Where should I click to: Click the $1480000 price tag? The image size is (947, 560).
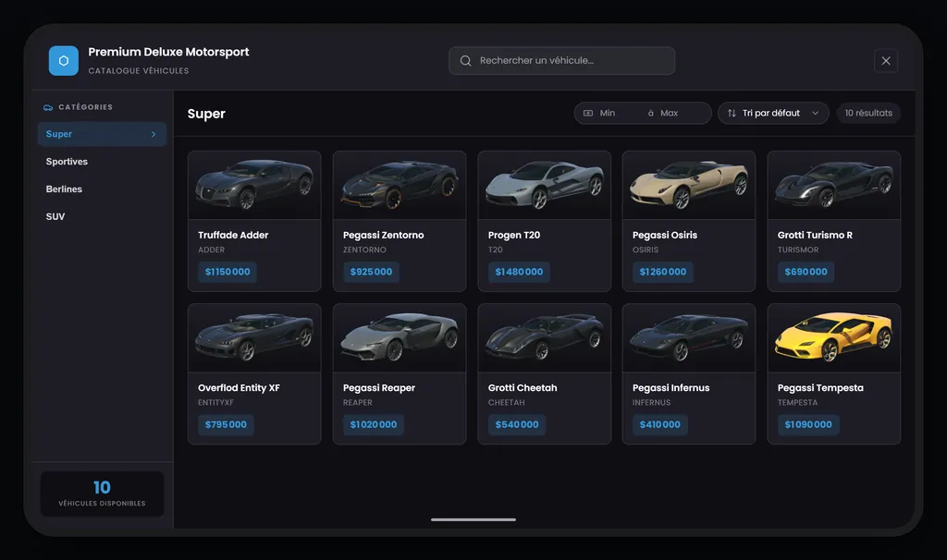coord(519,273)
